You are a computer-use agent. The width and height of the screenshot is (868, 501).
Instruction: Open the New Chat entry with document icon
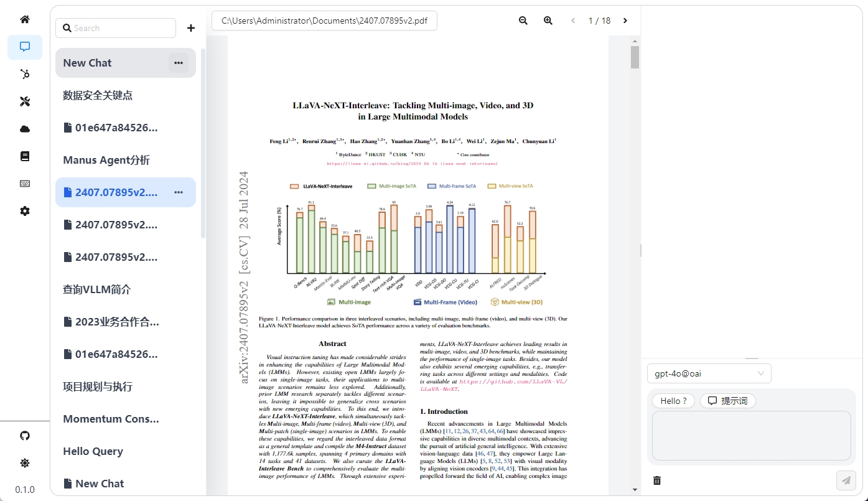[x=126, y=484]
